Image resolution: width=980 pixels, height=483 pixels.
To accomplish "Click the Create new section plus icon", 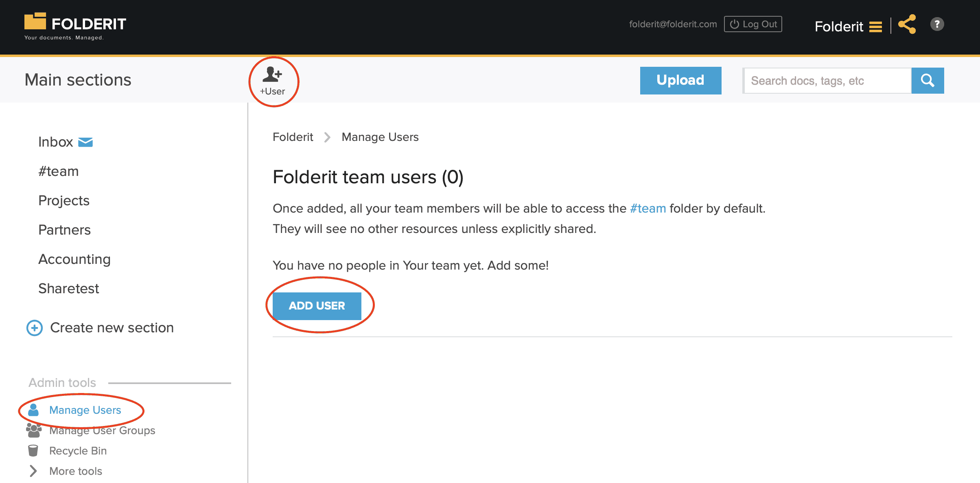I will coord(35,328).
